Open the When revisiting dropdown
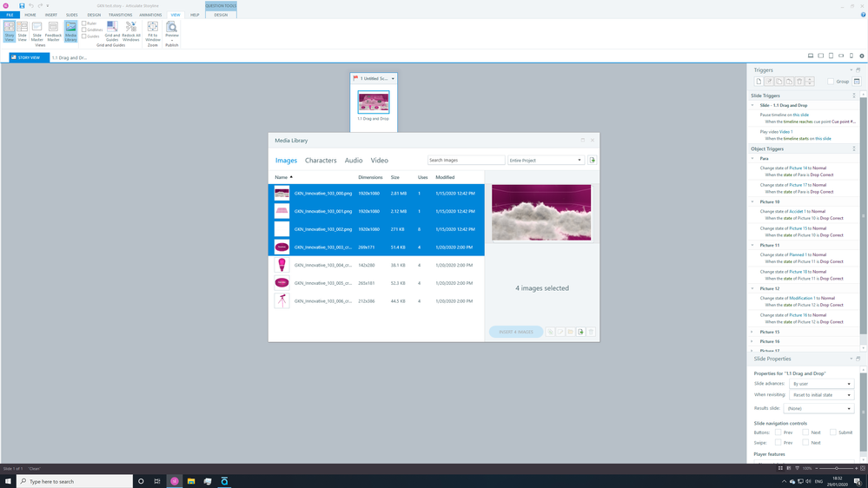 821,395
